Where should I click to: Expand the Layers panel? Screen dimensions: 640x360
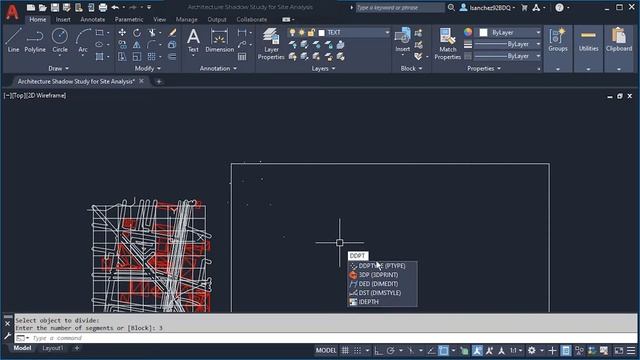(323, 69)
